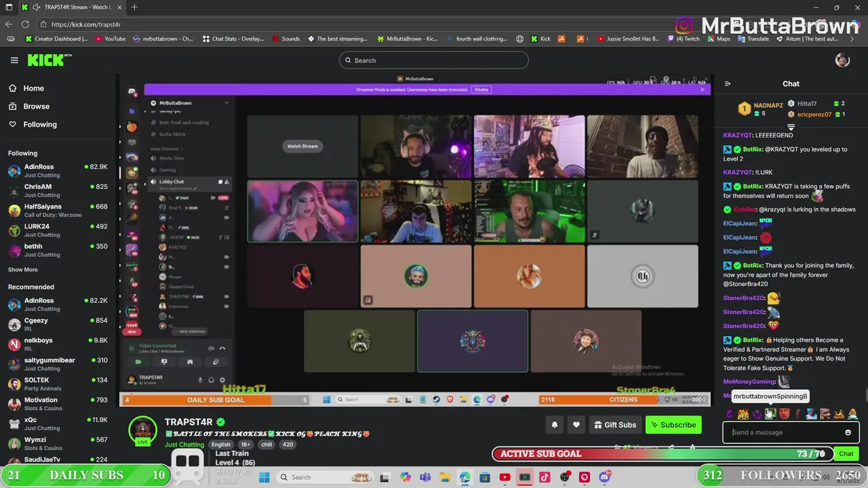The height and width of the screenshot is (488, 868).
Task: Click MoMoneyGaming username in chat
Action: coord(749,382)
